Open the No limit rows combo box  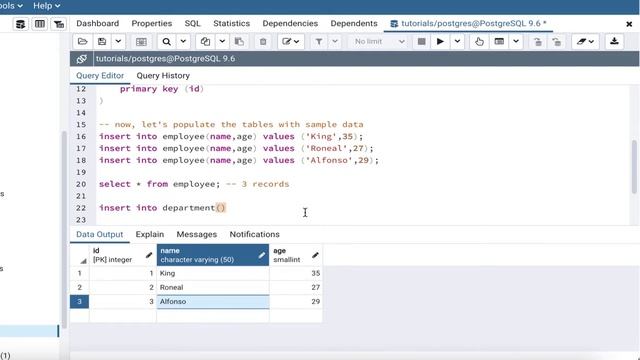pyautogui.click(x=379, y=42)
